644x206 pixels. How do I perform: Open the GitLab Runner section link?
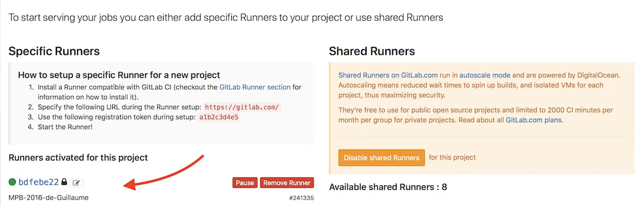point(255,87)
